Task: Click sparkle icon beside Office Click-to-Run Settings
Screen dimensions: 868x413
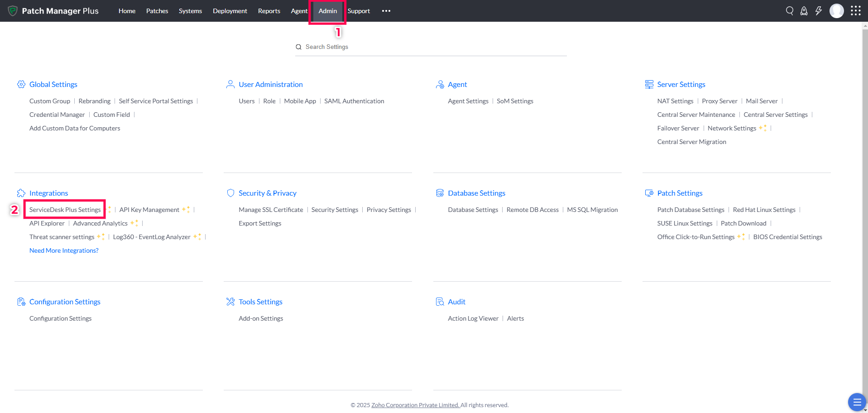Action: 741,236
